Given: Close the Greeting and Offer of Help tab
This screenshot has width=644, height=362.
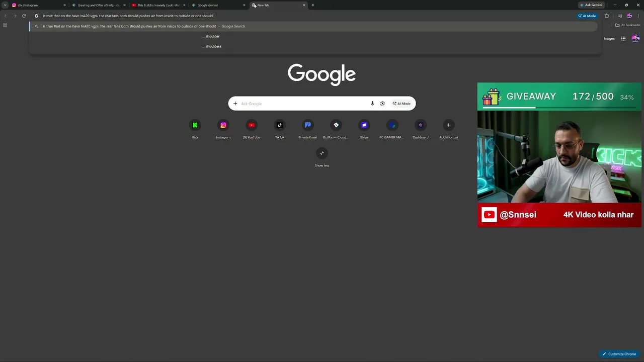Looking at the screenshot, I should tap(124, 5).
